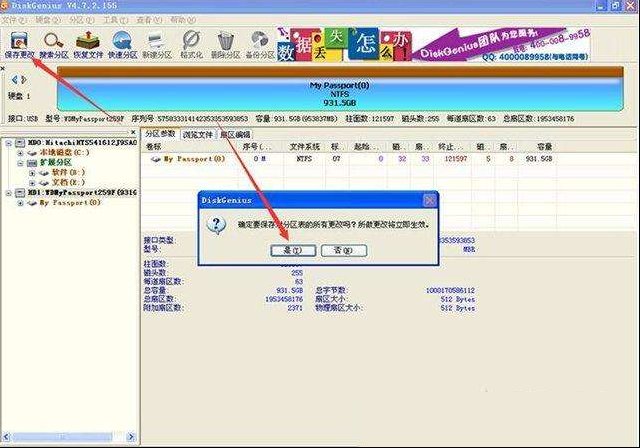Screen dimensions: 640x448
Task: Decline saving with the 否(N) button
Action: point(344,250)
